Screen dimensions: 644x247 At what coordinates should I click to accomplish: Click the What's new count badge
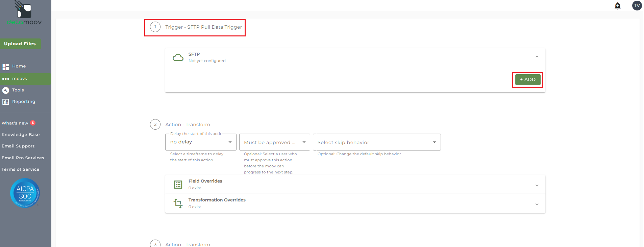[x=33, y=123]
